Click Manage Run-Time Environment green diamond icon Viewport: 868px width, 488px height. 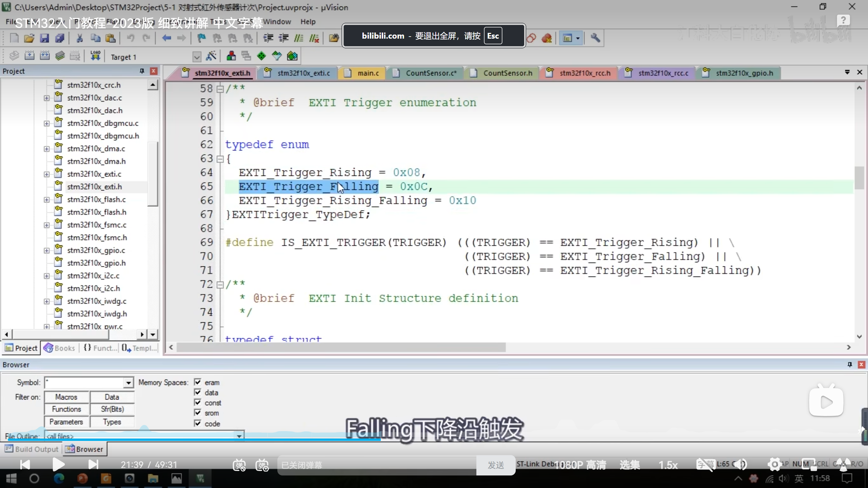click(261, 56)
